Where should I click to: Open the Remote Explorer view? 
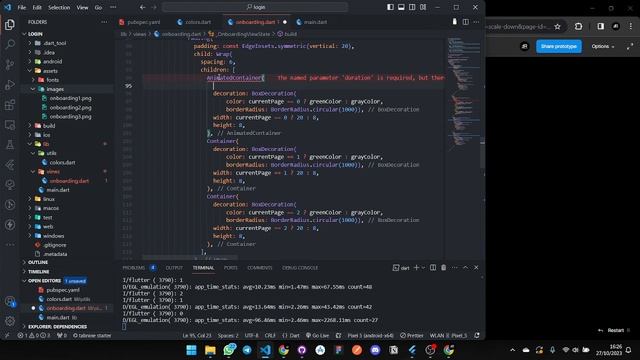point(10,125)
